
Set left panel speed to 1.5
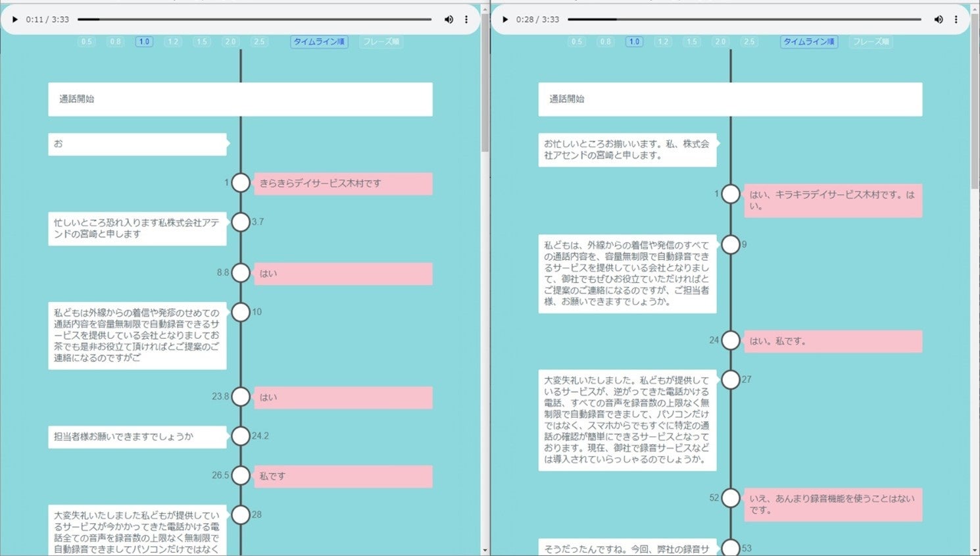202,41
